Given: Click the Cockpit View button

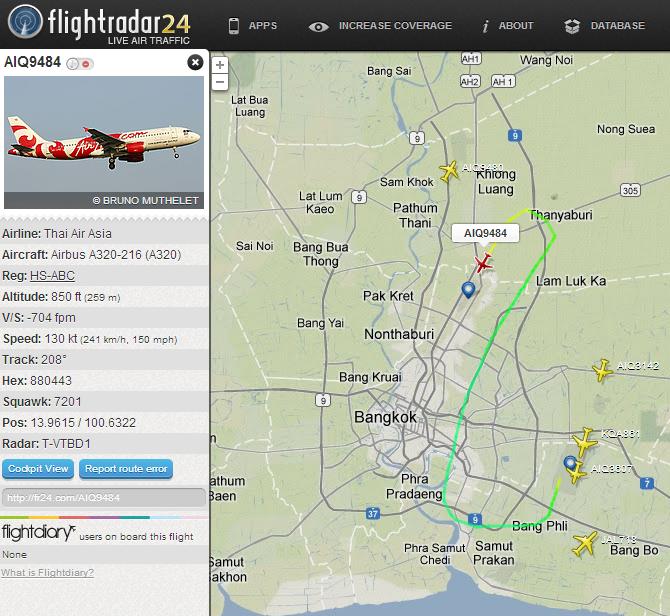Looking at the screenshot, I should (x=38, y=469).
